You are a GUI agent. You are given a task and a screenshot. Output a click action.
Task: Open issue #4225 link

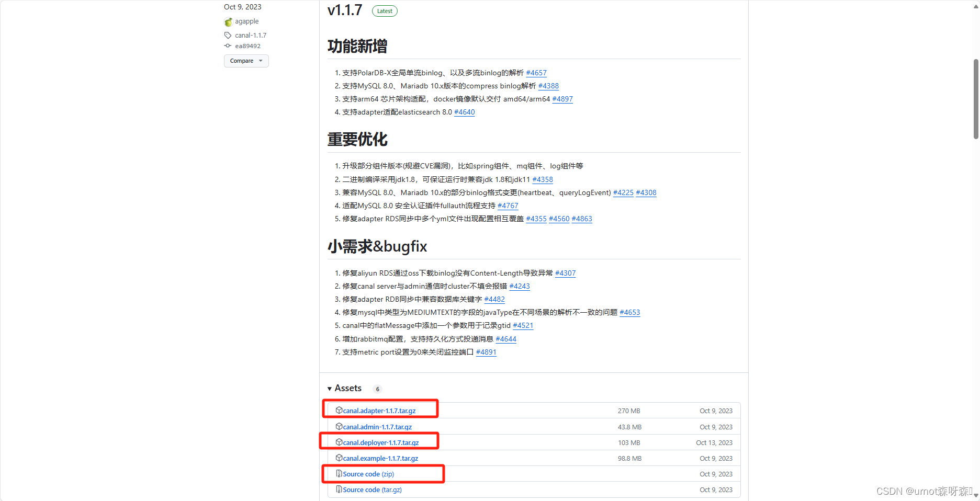[x=623, y=192]
